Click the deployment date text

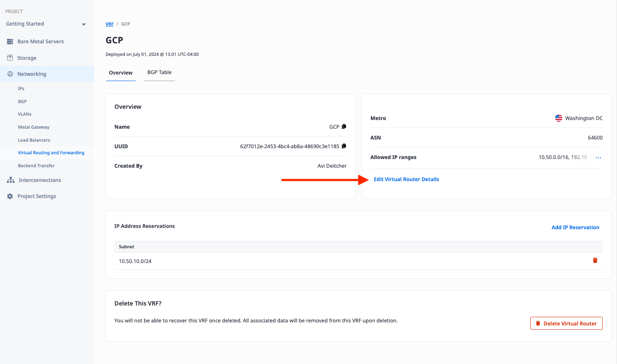[152, 55]
